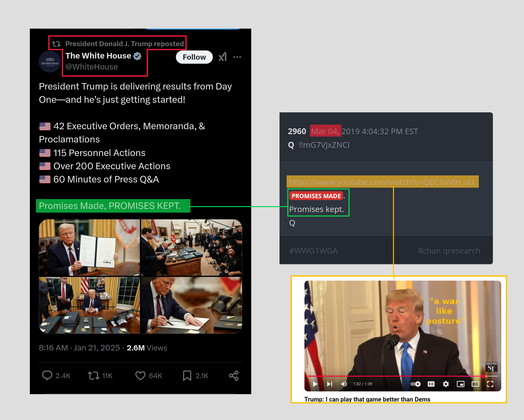Repost the White House tweet
This screenshot has height=420, width=524.
pyautogui.click(x=93, y=375)
